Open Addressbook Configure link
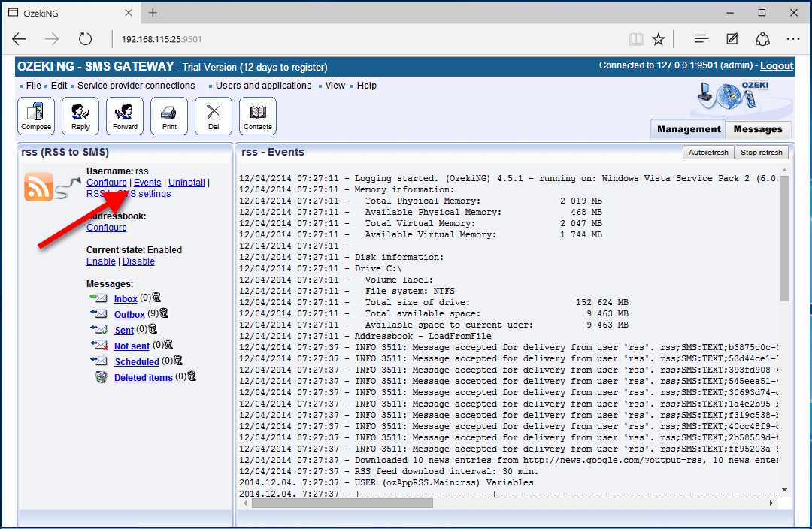The height and width of the screenshot is (529, 812). coord(107,227)
